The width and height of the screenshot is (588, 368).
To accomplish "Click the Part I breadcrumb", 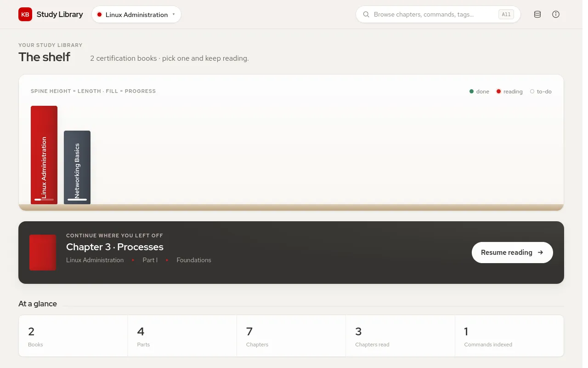I will [150, 260].
